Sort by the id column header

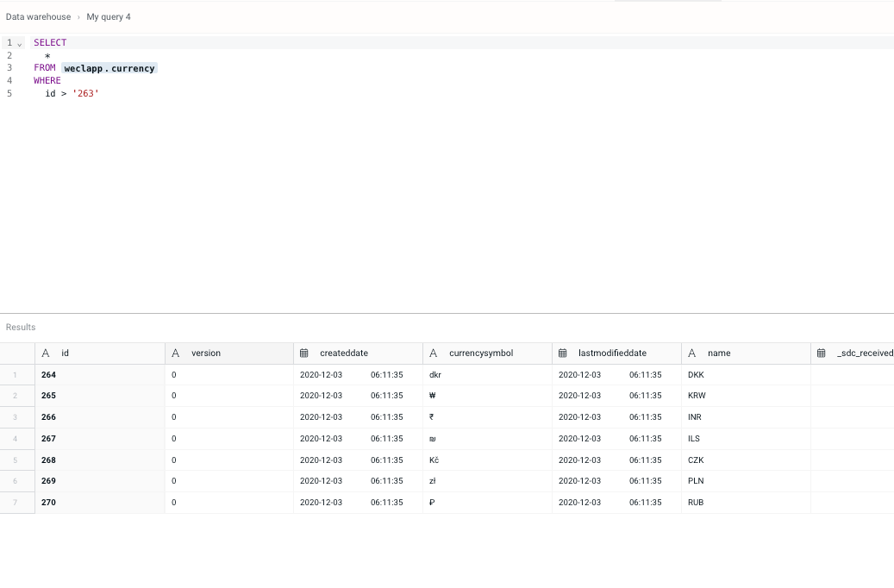[100, 353]
